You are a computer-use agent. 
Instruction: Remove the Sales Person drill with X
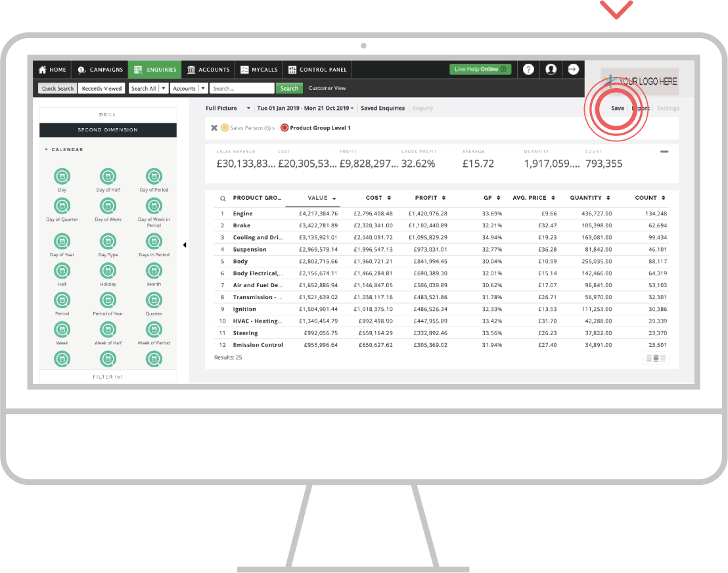[214, 128]
